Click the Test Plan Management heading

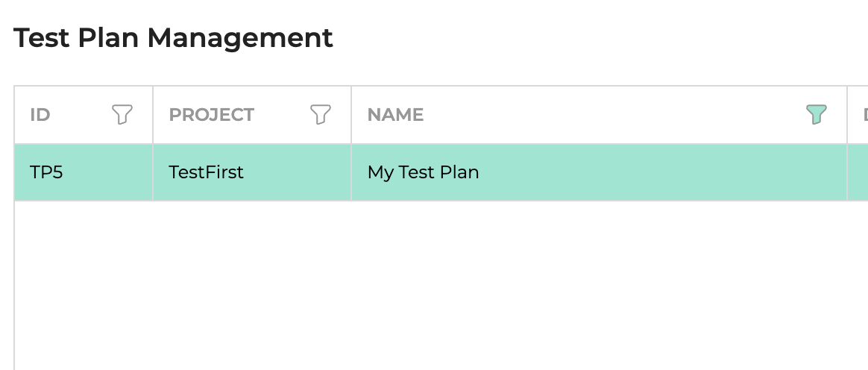(173, 37)
